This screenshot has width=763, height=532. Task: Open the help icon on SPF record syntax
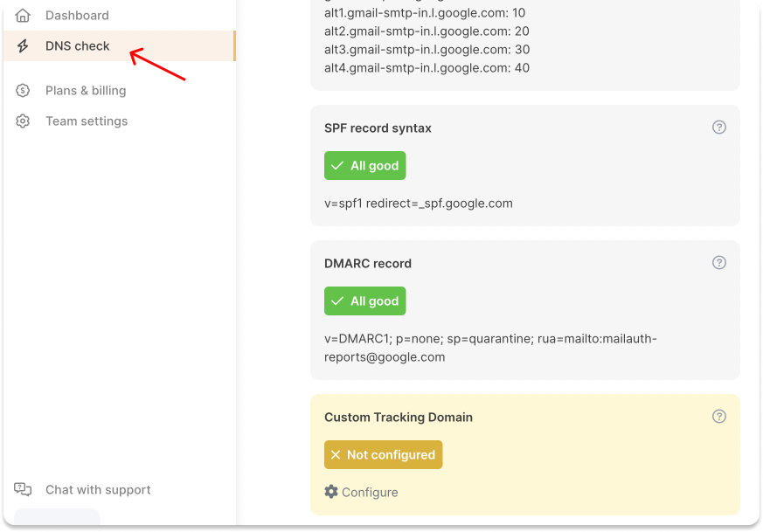point(718,127)
